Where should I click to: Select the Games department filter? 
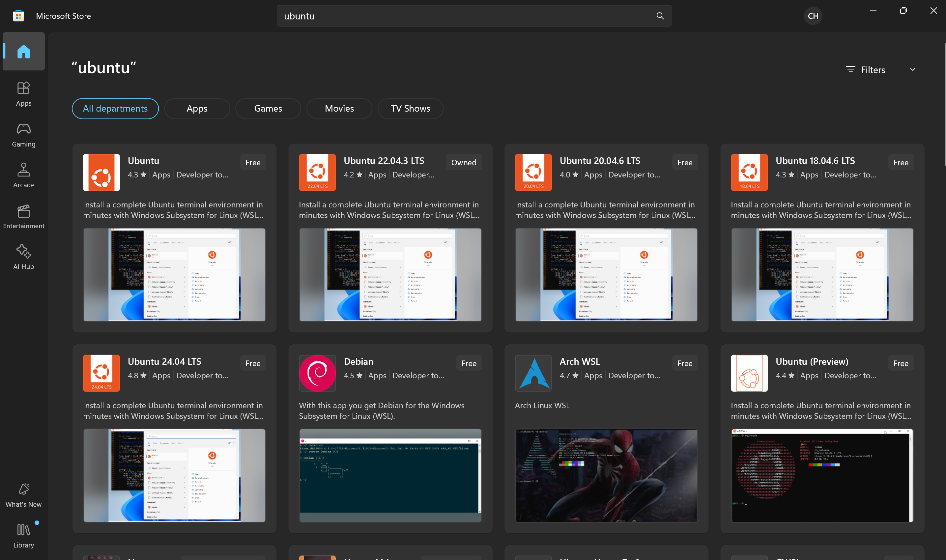[x=268, y=109]
